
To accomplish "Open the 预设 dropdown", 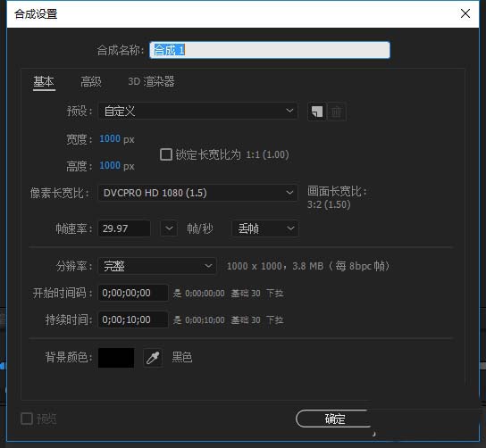I will [x=198, y=111].
